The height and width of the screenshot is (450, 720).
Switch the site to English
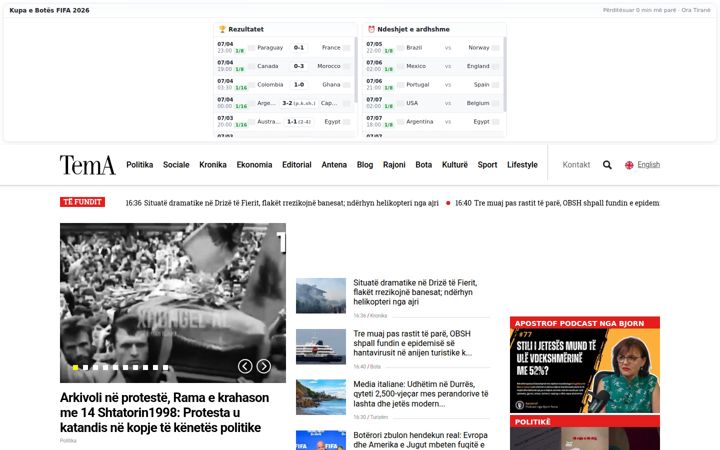coord(648,165)
